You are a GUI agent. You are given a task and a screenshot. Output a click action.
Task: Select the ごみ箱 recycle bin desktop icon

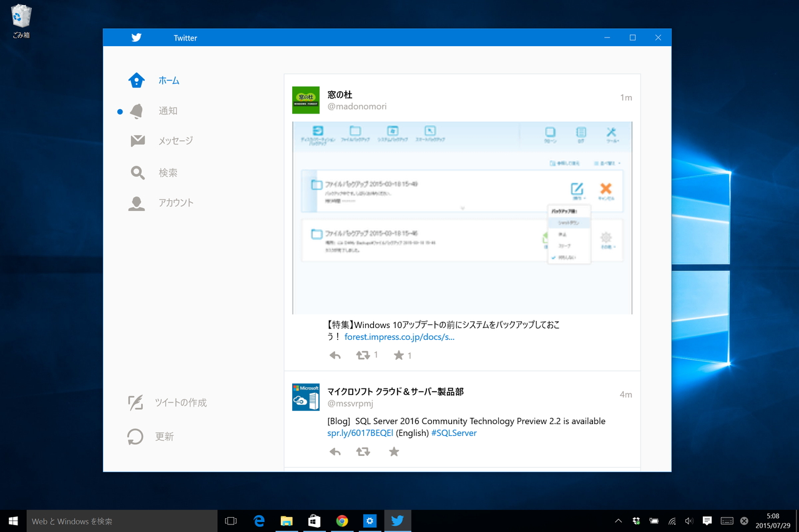21,22
